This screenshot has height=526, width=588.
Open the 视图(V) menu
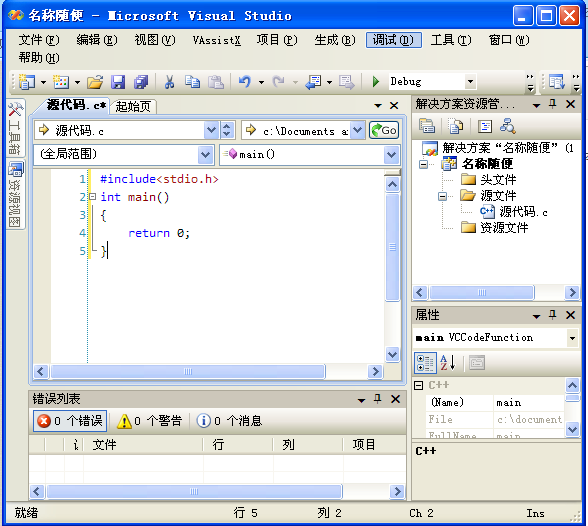(x=155, y=40)
